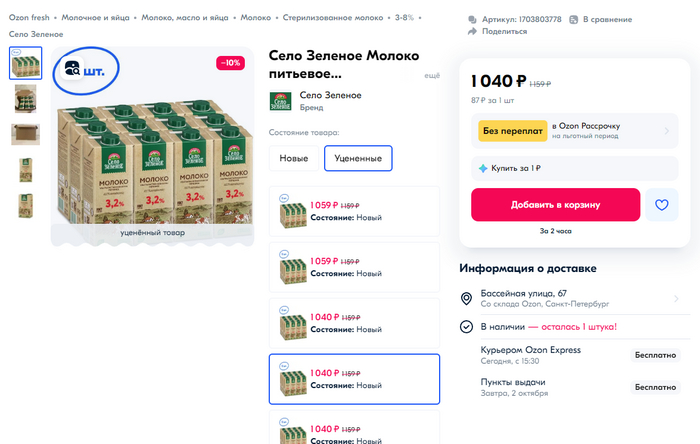Add item to favorites with heart icon

(x=661, y=205)
